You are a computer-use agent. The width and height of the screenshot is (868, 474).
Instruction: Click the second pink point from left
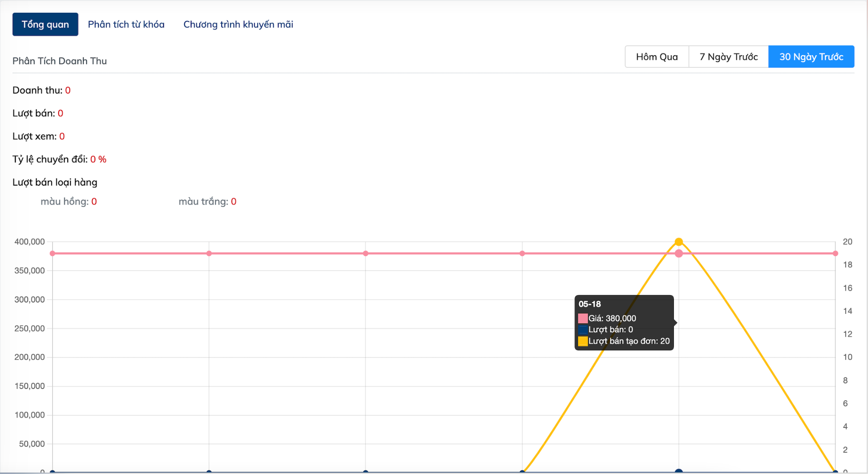209,254
